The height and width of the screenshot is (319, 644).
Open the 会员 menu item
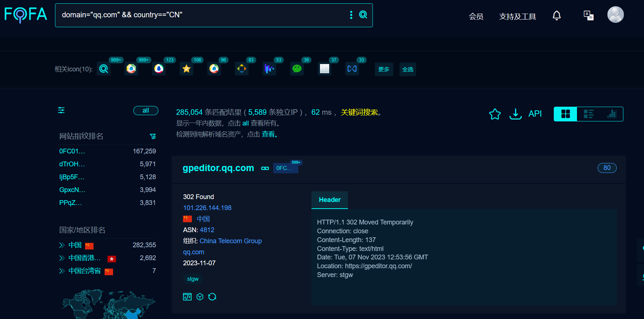pyautogui.click(x=476, y=17)
